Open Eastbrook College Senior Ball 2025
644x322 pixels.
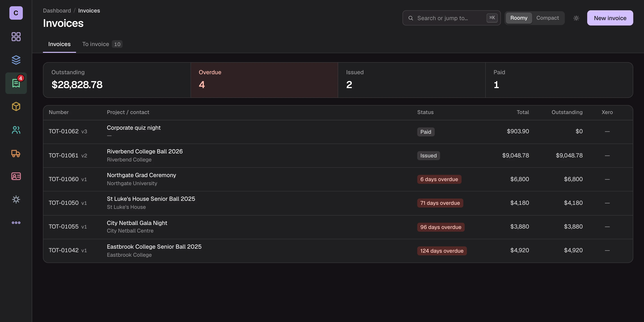(x=154, y=246)
